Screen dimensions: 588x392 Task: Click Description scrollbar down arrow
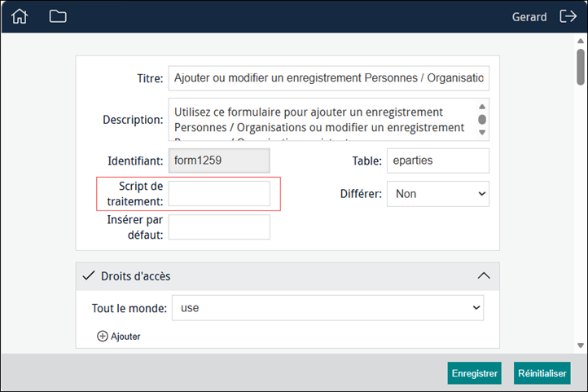coord(482,132)
